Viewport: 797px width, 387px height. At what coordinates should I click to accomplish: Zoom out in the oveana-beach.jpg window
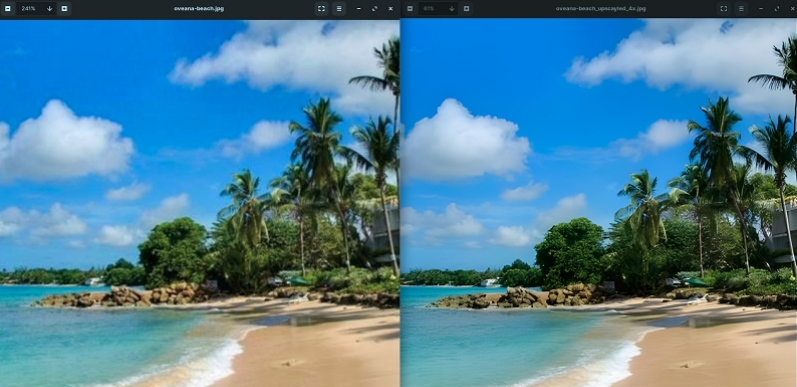(8, 9)
